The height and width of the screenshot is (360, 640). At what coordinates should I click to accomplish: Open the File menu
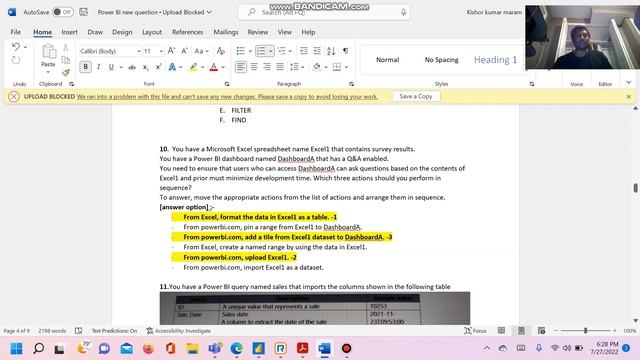[x=16, y=32]
